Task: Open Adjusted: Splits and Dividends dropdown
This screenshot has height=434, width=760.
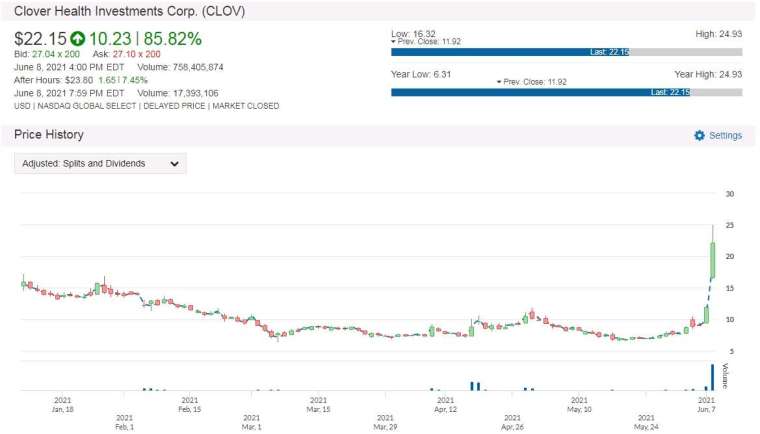Action: 100,163
